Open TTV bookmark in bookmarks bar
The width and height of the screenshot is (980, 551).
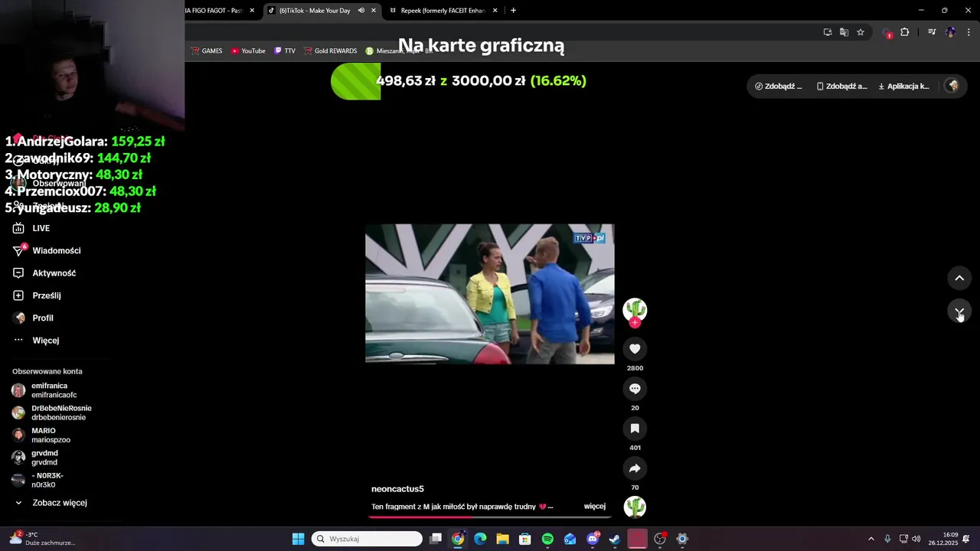point(285,51)
